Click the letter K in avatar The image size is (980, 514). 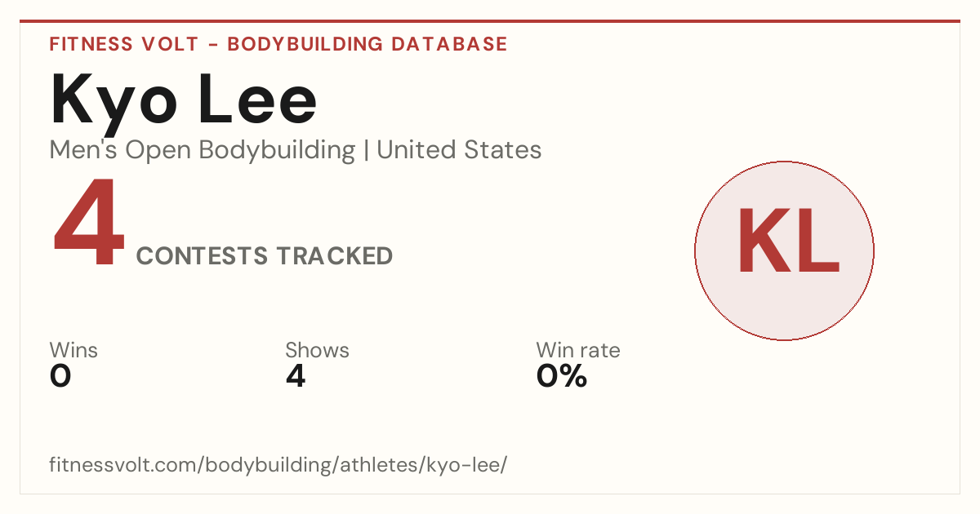click(x=762, y=241)
